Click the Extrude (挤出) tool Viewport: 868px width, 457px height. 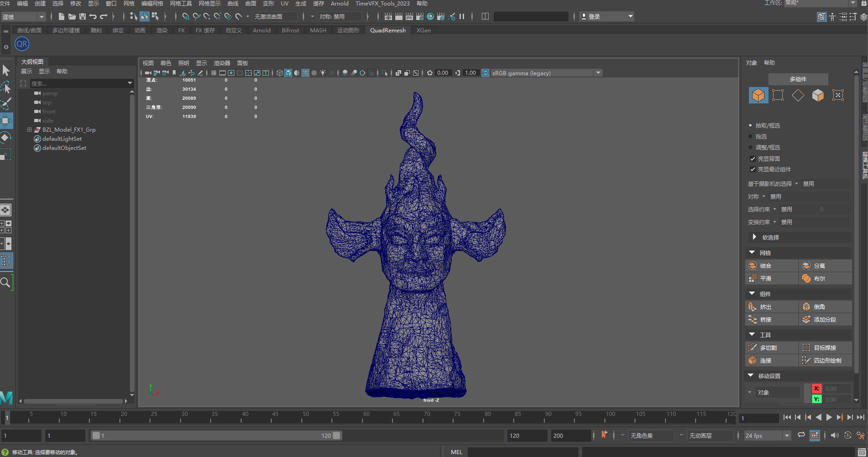point(772,307)
